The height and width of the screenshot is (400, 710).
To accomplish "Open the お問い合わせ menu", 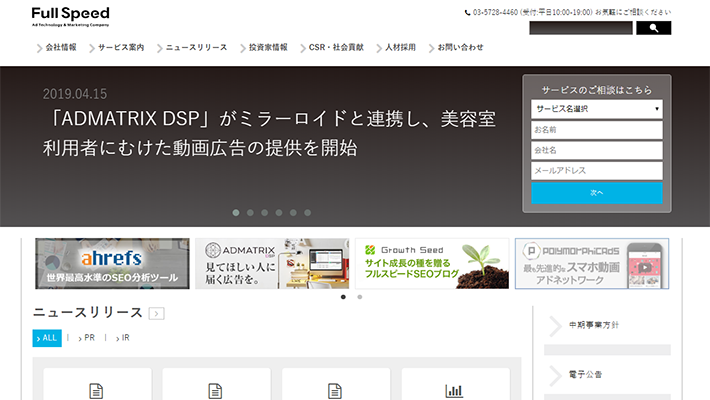I will pos(460,48).
